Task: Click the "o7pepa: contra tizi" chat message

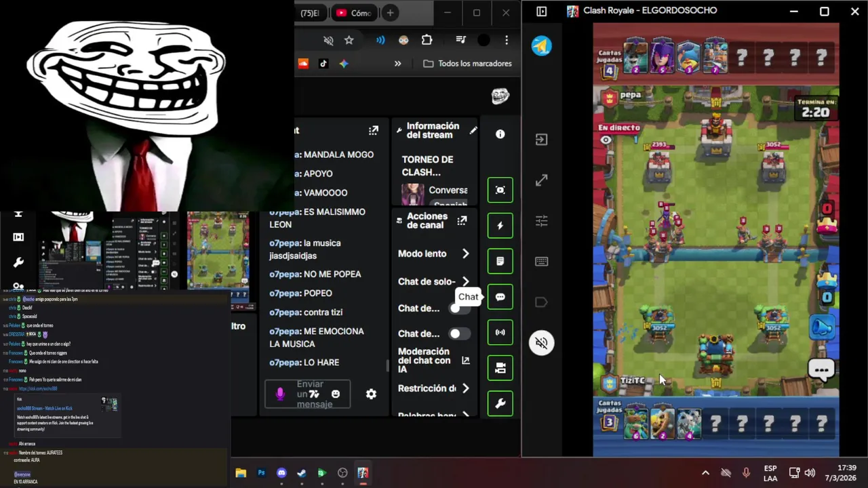Action: pos(306,312)
